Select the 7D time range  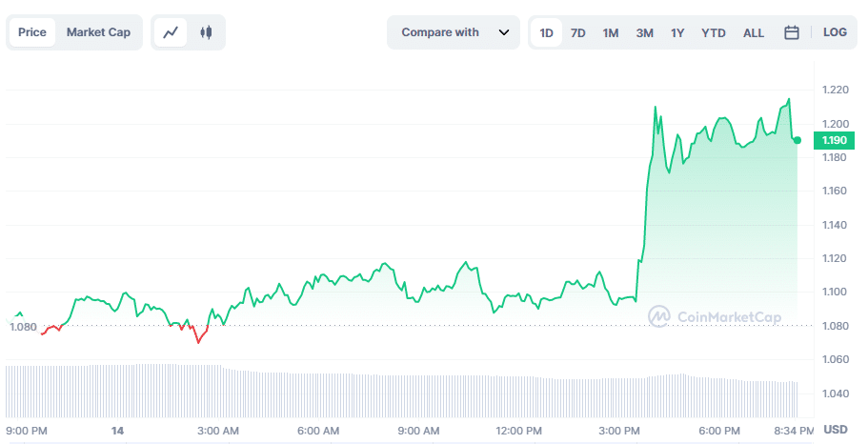(x=578, y=32)
